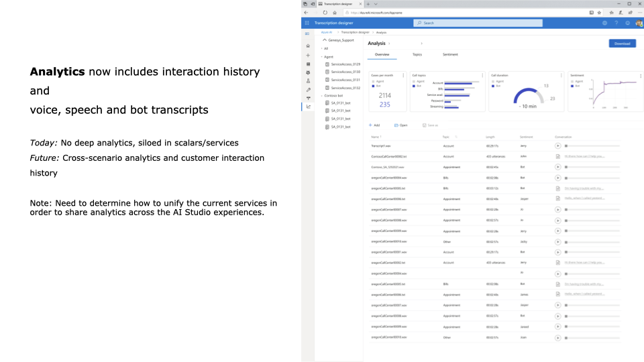Collapse the Contoso bot tree group
Image resolution: width=644 pixels, height=362 pixels.
click(x=321, y=96)
